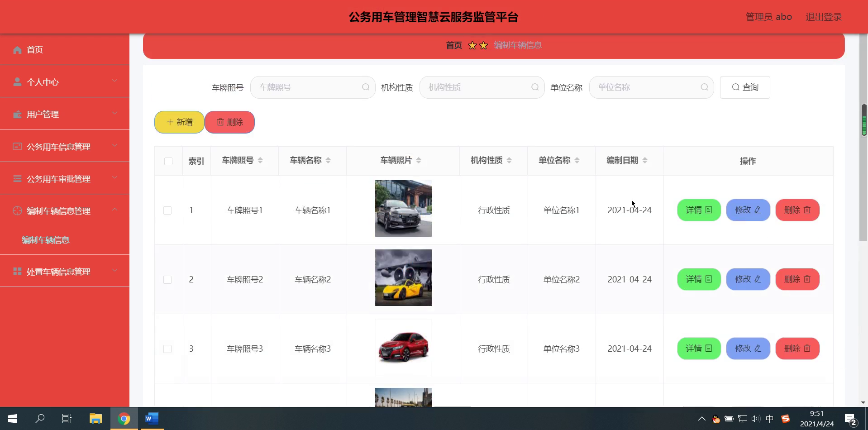Open File Explorer from taskbar
868x430 pixels.
point(95,419)
